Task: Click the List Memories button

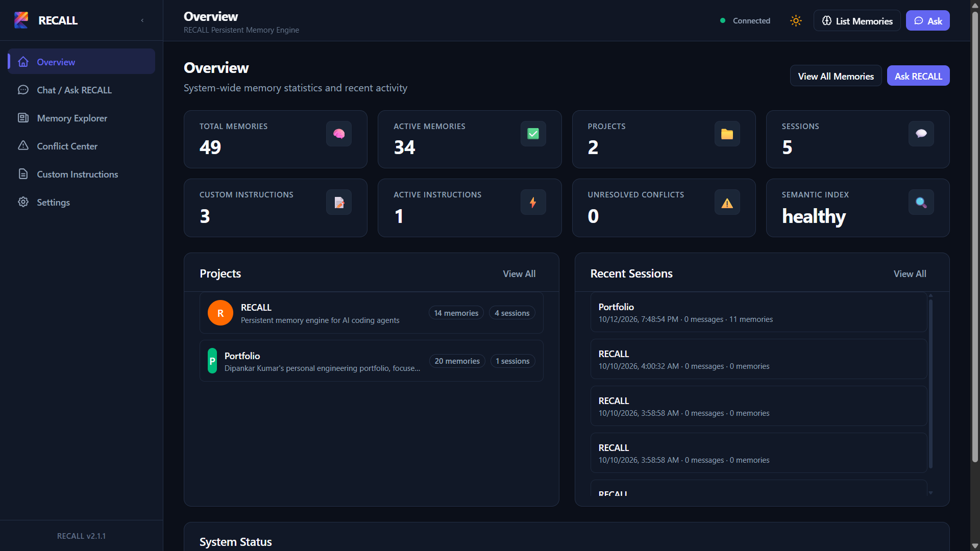Action: point(857,20)
